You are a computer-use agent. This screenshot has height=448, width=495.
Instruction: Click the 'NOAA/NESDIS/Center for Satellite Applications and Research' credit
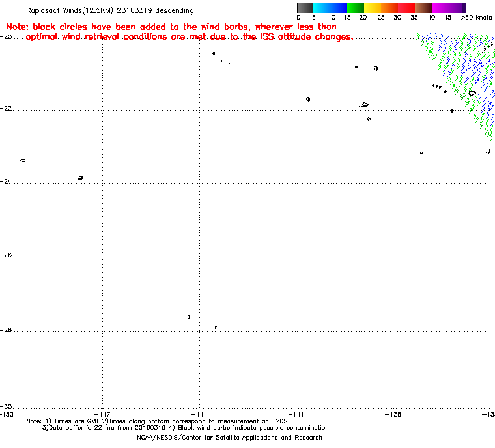click(229, 438)
